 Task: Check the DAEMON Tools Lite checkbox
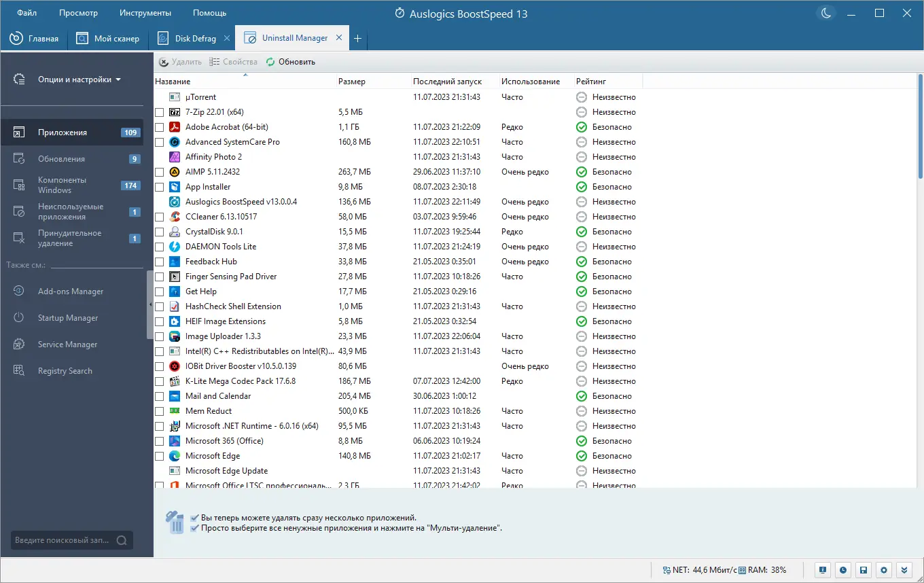tap(160, 247)
